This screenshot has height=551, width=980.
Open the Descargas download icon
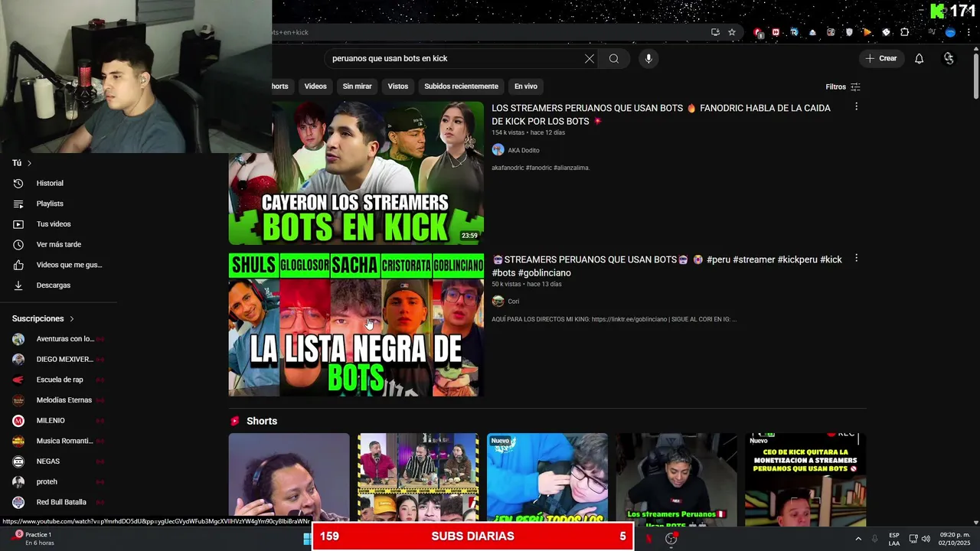coord(18,285)
